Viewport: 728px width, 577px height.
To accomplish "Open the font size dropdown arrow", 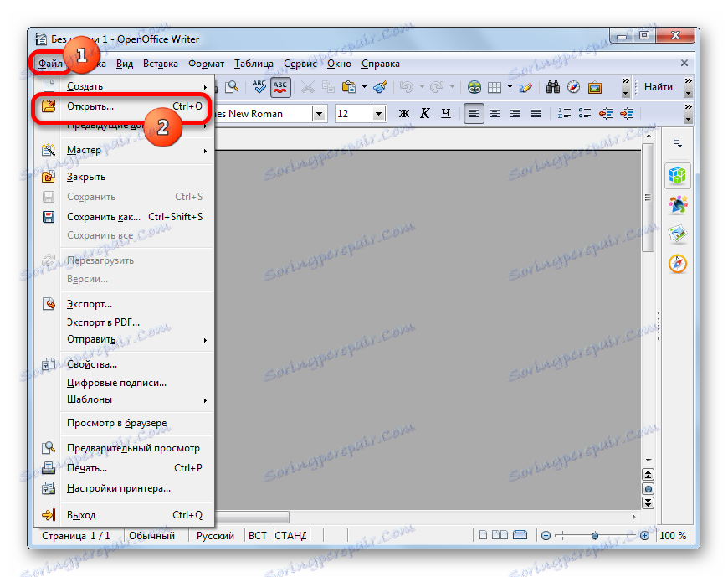I will coord(379,113).
